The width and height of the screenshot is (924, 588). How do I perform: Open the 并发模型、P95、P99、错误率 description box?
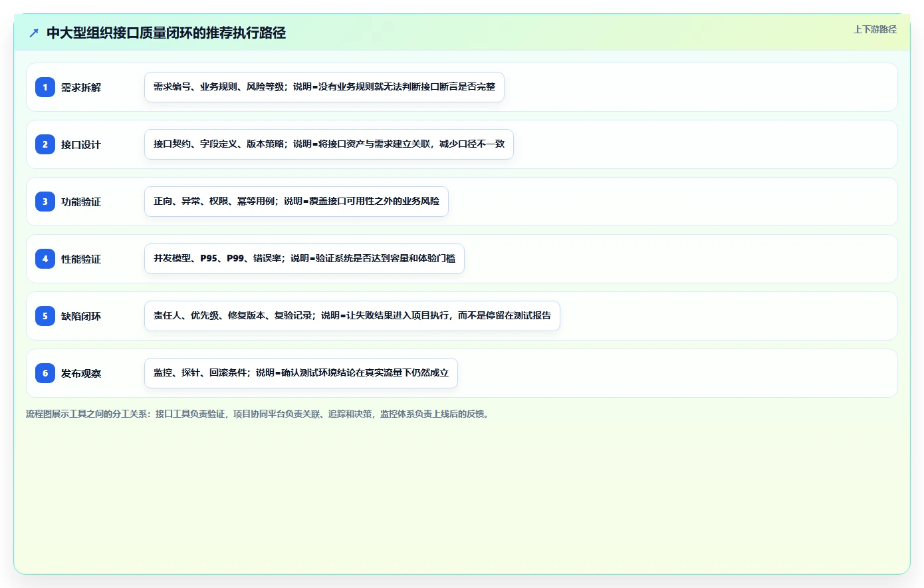point(304,259)
